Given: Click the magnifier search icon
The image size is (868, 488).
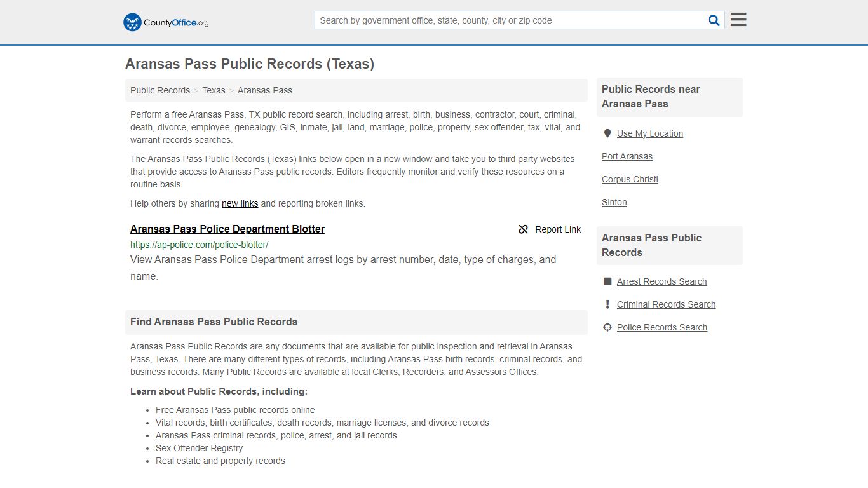Looking at the screenshot, I should (714, 20).
